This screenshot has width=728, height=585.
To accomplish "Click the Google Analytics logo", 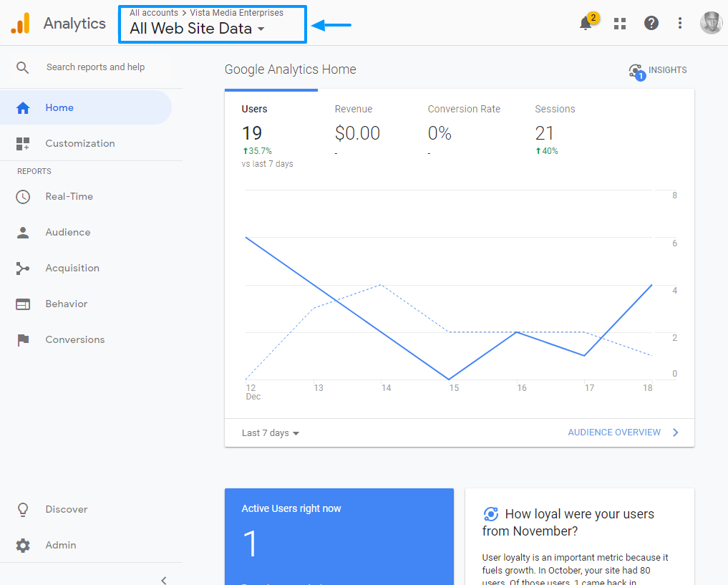I will pos(21,24).
